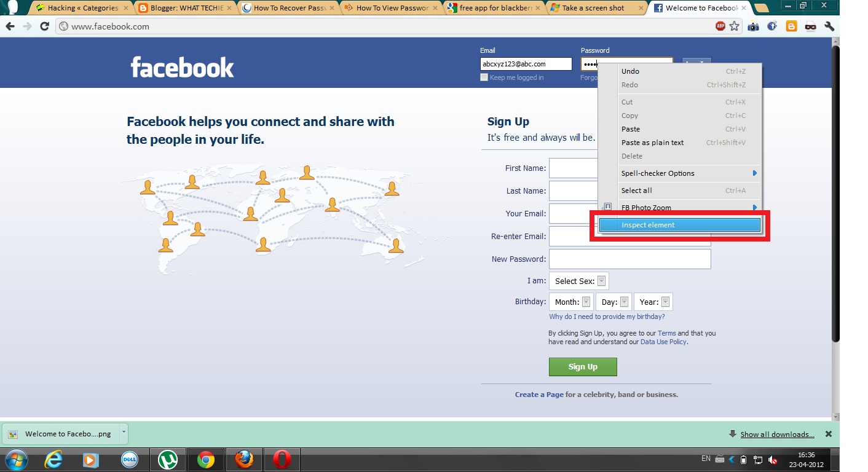Choose Paste from the context menu
The image size is (868, 472).
point(689,129)
